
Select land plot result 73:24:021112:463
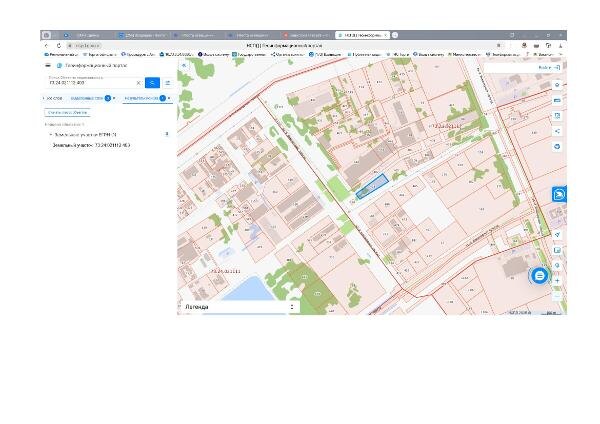(x=91, y=145)
